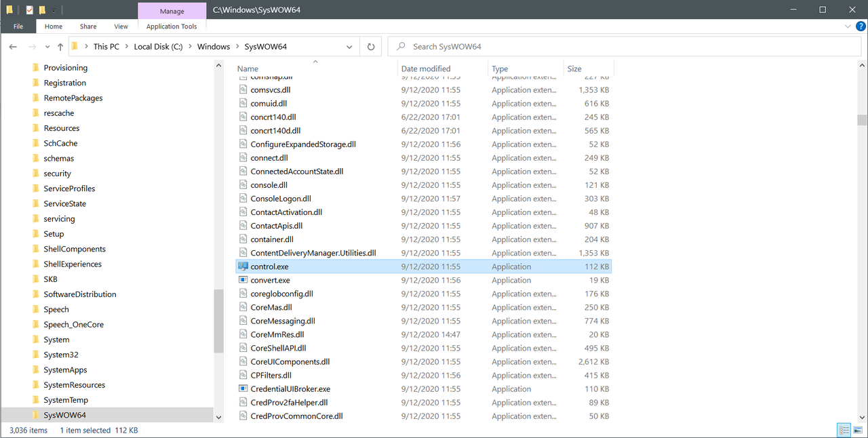Click the Speech folder icon in sidebar
Image resolution: width=868 pixels, height=438 pixels.
coord(36,309)
